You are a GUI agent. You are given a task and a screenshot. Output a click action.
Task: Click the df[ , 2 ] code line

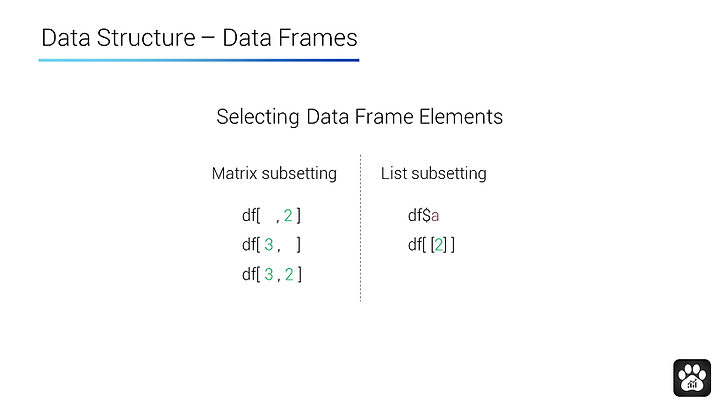[x=271, y=215]
